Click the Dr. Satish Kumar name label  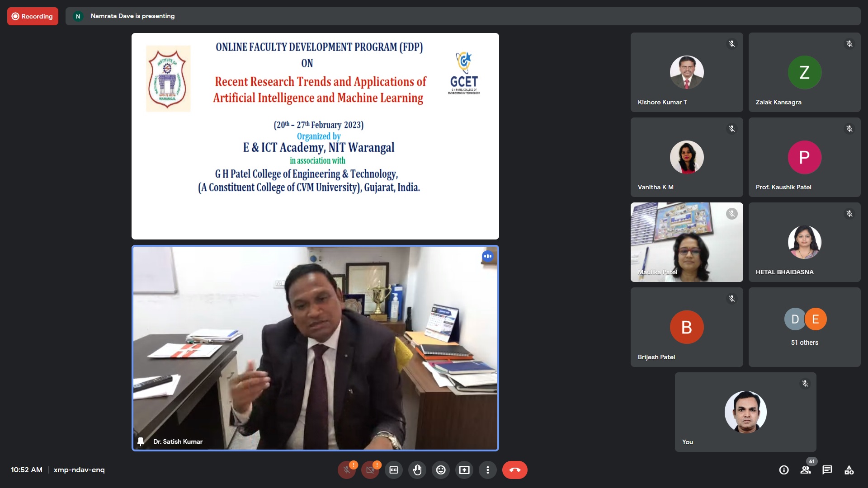tap(178, 441)
